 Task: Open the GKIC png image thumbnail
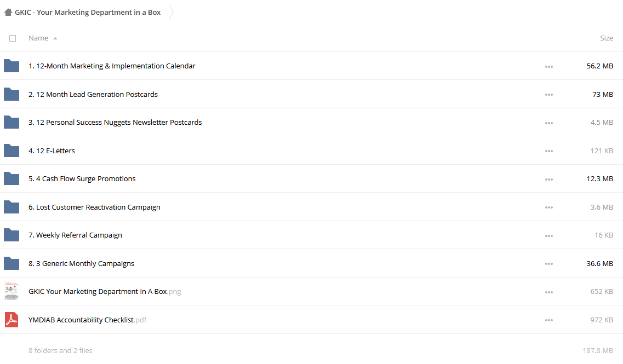12,291
